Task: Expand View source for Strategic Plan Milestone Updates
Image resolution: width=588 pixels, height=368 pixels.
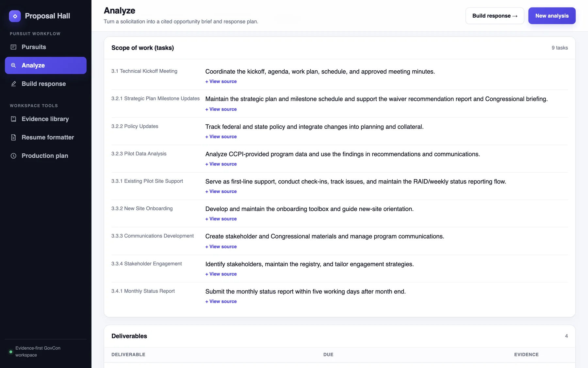Action: coord(221,109)
